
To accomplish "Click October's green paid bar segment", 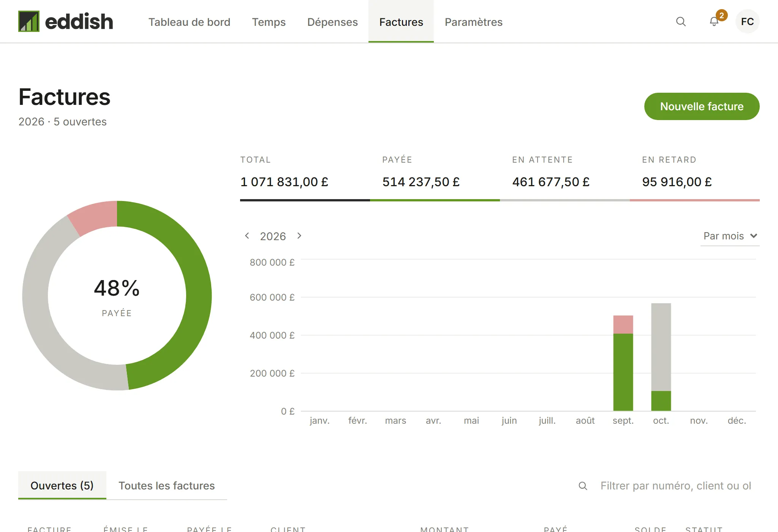I will [x=661, y=401].
